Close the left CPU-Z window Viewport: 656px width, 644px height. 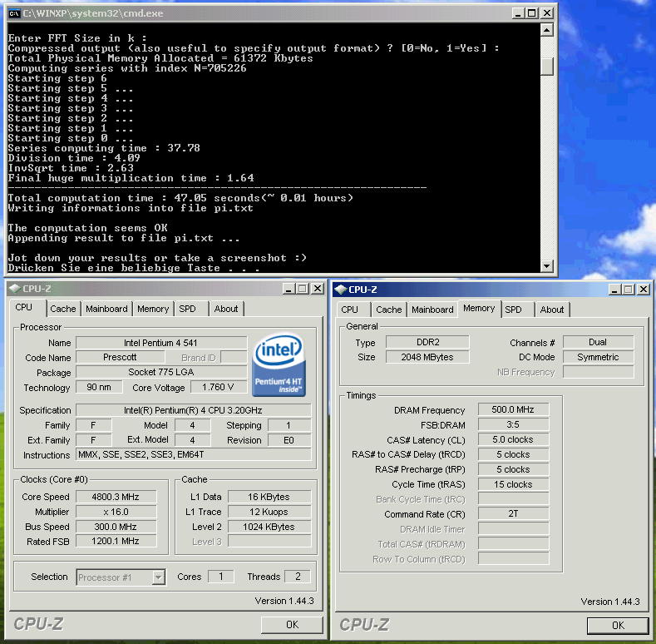pos(318,289)
